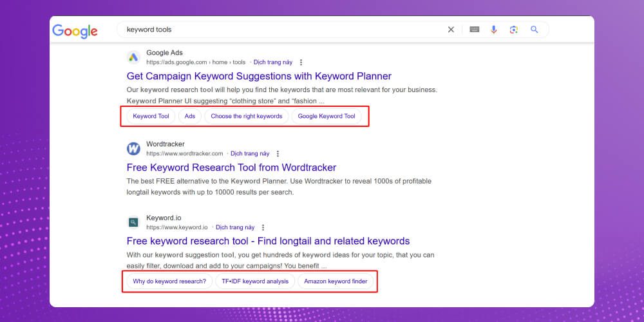Click the Google logo
The image size is (644, 322).
click(x=75, y=31)
